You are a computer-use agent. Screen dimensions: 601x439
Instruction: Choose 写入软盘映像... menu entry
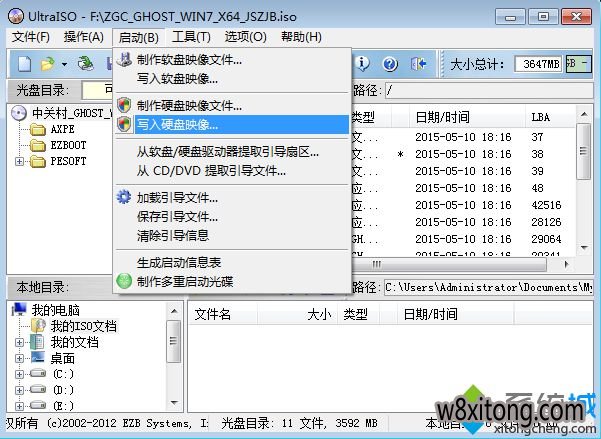232,79
